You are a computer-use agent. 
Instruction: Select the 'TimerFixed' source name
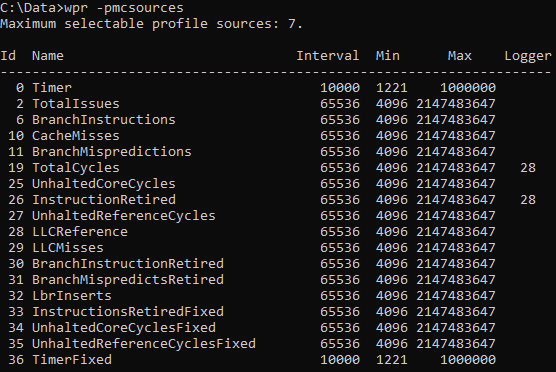click(x=72, y=359)
